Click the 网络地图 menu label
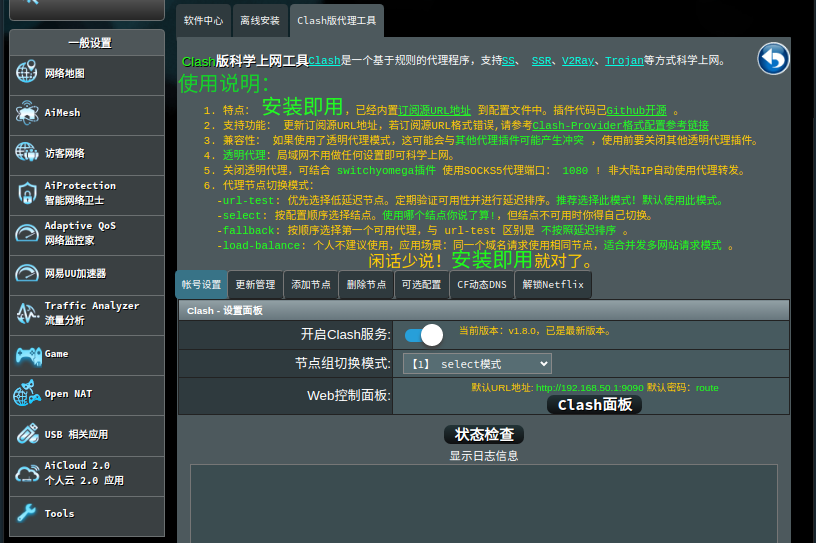Image resolution: width=816 pixels, height=543 pixels. (x=65, y=73)
